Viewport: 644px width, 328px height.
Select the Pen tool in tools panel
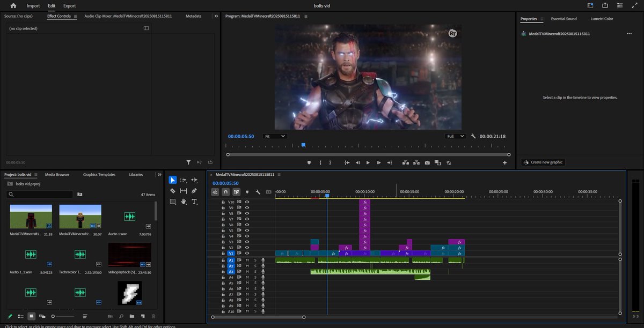(194, 191)
